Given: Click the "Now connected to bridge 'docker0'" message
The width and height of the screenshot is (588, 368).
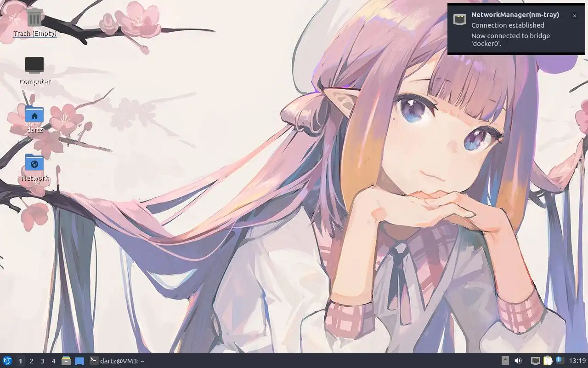Looking at the screenshot, I should click(x=510, y=40).
